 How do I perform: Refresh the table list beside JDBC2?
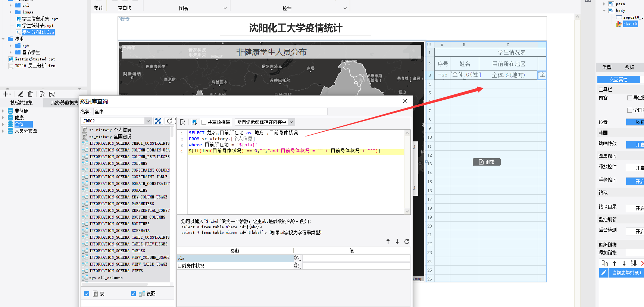169,121
